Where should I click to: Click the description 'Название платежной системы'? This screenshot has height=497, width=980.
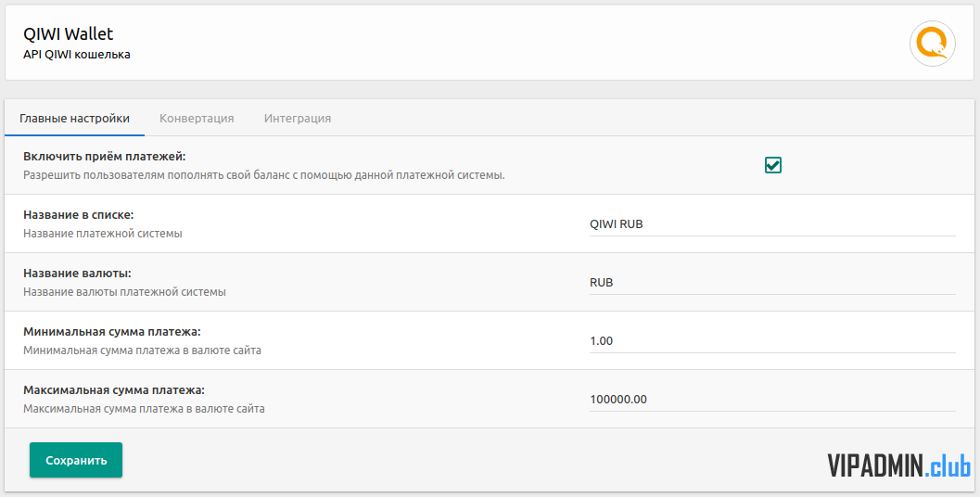103,233
